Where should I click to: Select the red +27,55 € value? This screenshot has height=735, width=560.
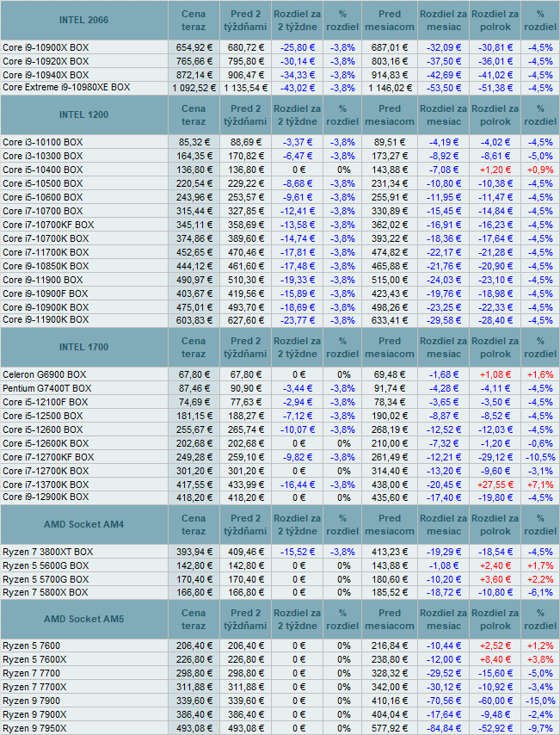click(495, 485)
